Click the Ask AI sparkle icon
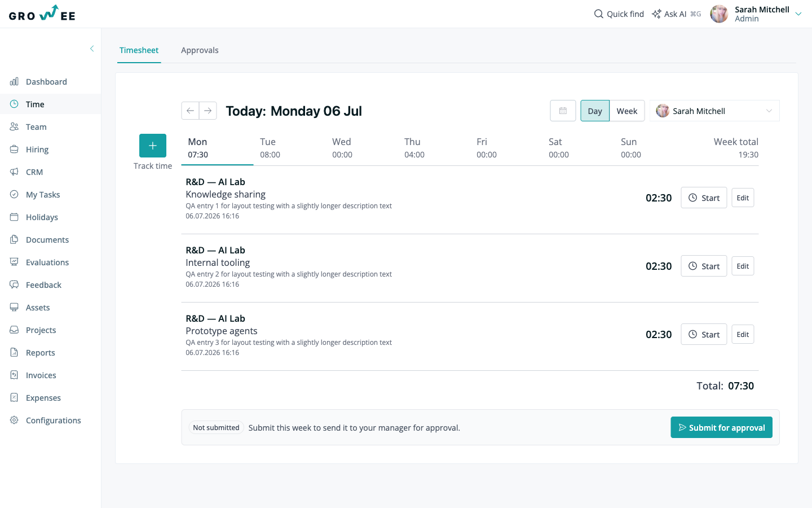Viewport: 812px width, 508px height. 656,14
